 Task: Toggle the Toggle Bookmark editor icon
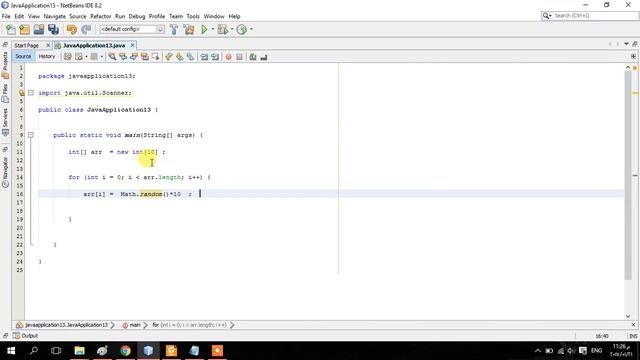[x=190, y=57]
